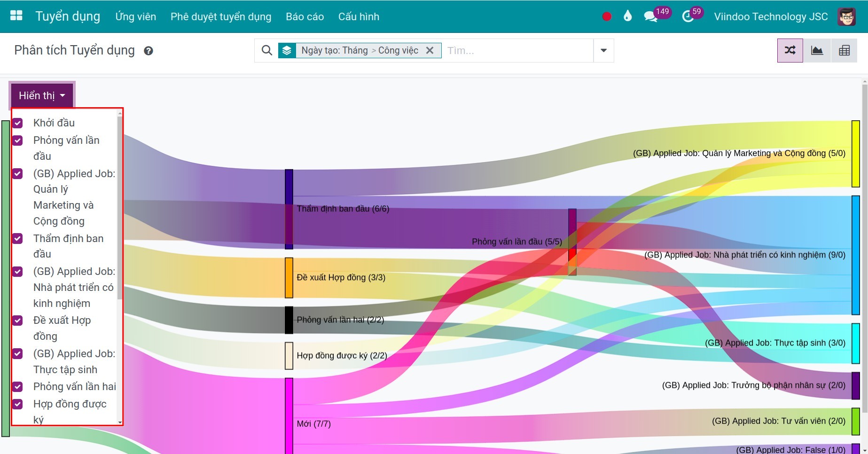
Task: Open the activities clock icon with 59 badge
Action: pos(688,16)
